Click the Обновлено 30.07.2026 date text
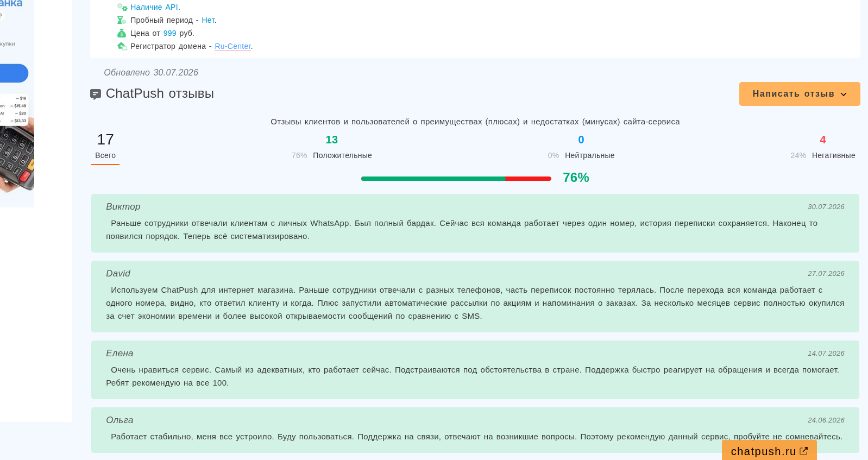Viewport: 868px width, 460px height. pos(151,73)
